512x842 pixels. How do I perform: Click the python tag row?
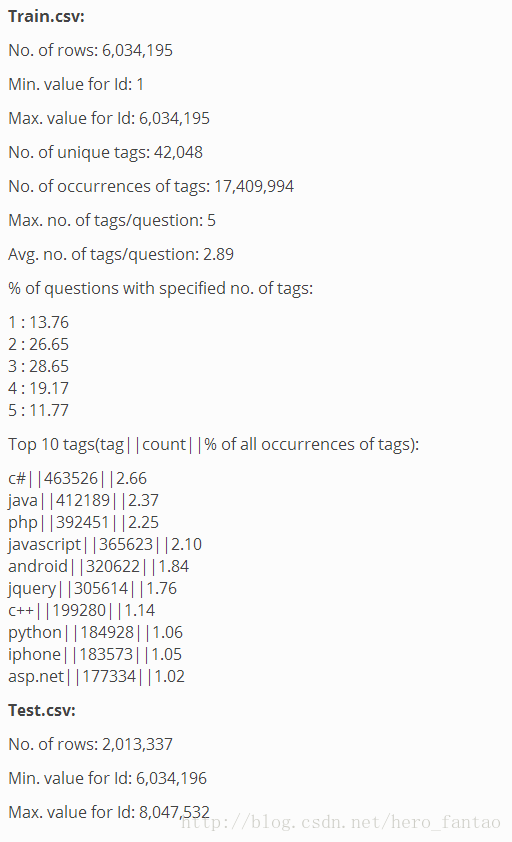pyautogui.click(x=96, y=633)
